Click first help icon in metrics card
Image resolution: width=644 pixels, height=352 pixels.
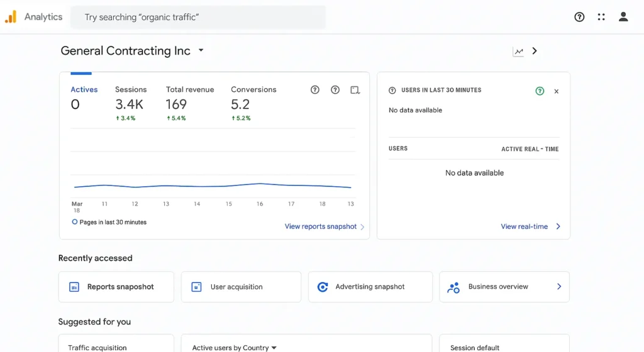pos(314,90)
